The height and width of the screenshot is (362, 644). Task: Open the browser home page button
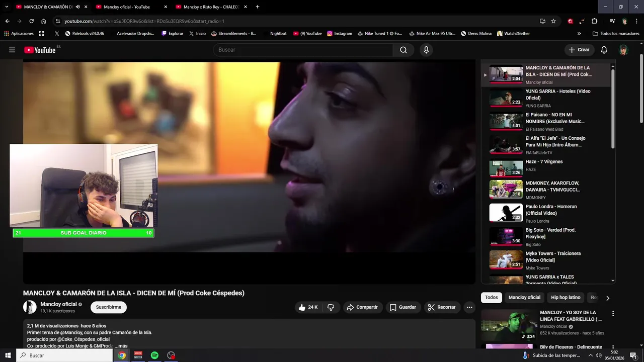[43, 21]
